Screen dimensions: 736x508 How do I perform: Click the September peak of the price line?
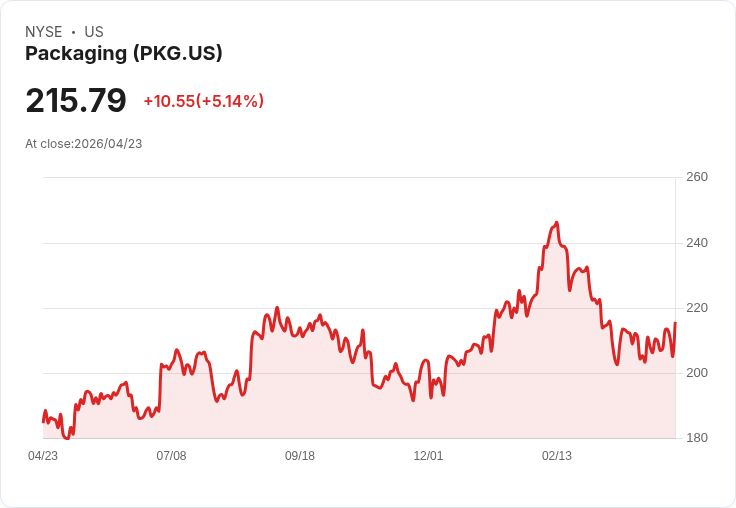coord(277,308)
